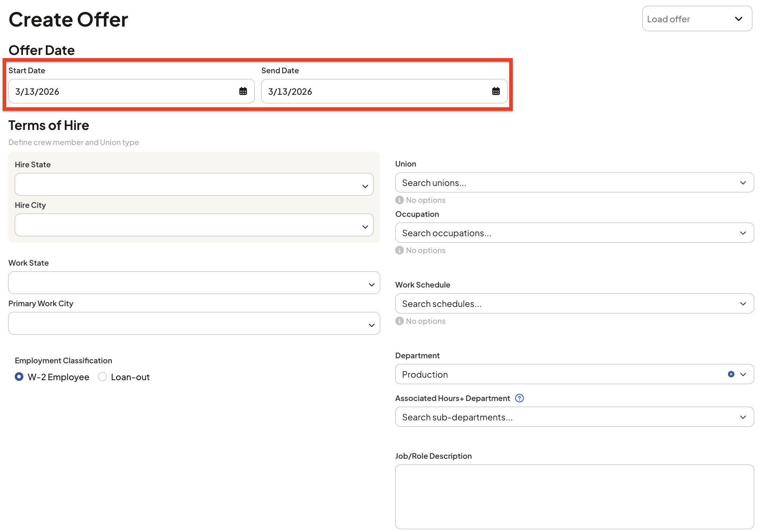Open the Start Date calendar picker icon
Image resolution: width=761 pixels, height=532 pixels.
(x=243, y=91)
